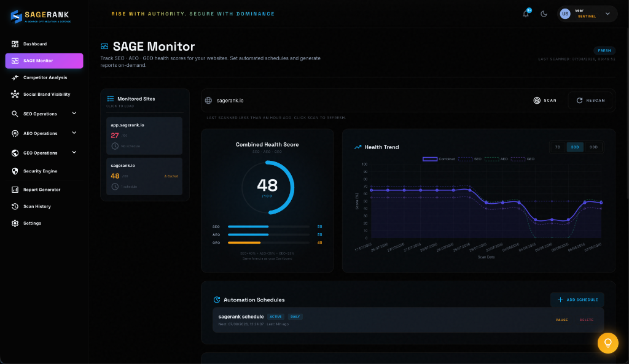Screen dimensions: 629x364
Task: Click the clock icon on app.sagerank.io card
Action: [115, 146]
